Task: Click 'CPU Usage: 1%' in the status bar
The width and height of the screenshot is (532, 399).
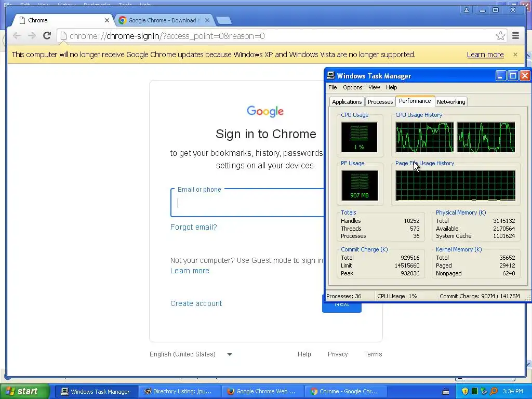Action: (397, 296)
